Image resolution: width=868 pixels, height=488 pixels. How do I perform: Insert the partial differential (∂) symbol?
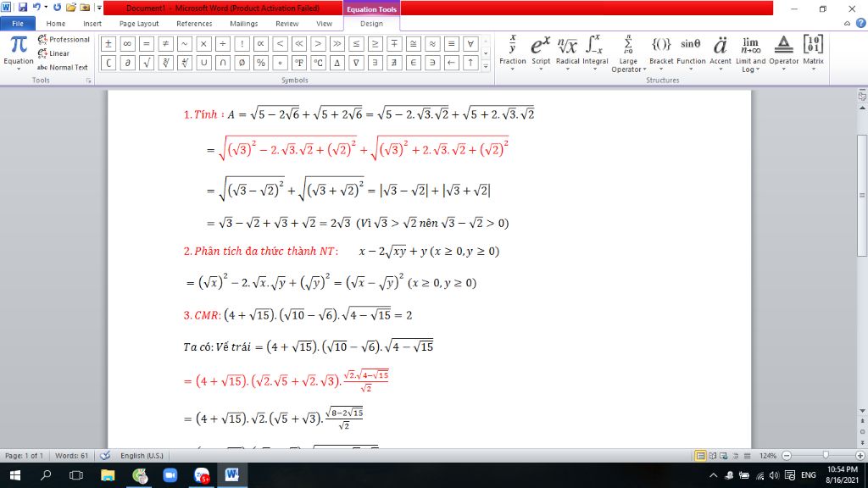click(127, 63)
